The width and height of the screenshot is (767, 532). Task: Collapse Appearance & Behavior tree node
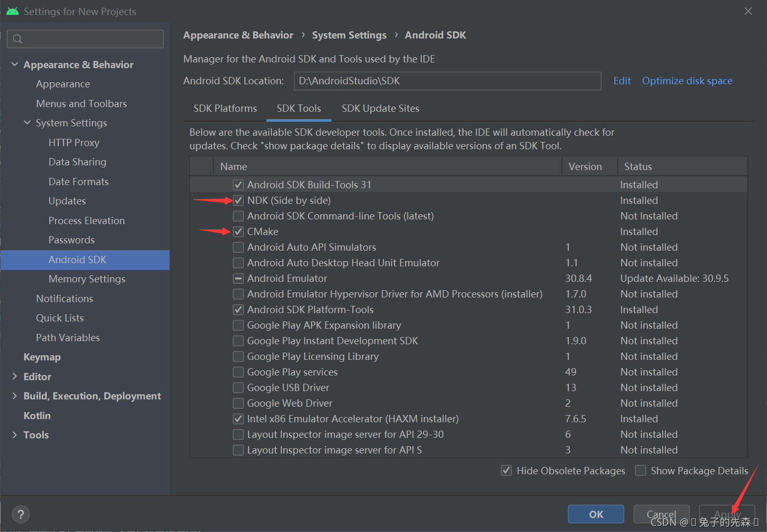coord(15,64)
